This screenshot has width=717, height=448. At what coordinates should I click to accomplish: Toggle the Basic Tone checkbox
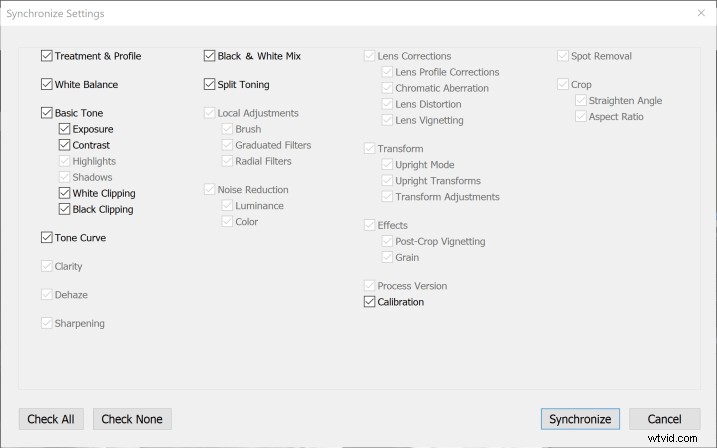[47, 113]
